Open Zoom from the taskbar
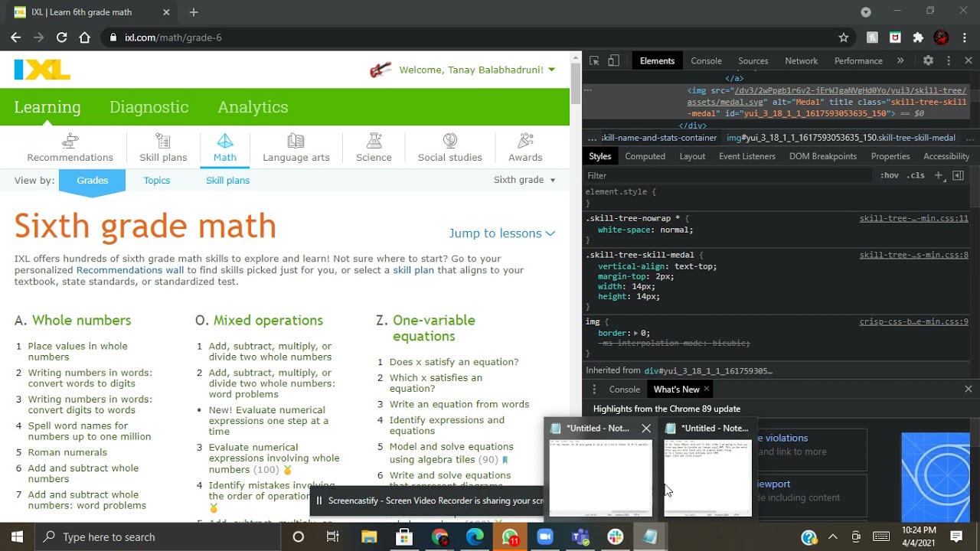This screenshot has height=551, width=980. (545, 536)
